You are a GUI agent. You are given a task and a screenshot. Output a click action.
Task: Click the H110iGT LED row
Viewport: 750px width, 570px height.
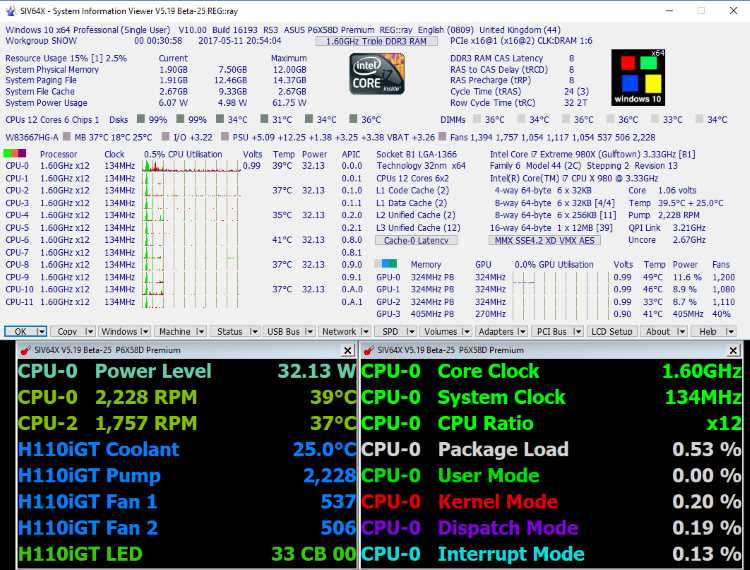(x=187, y=554)
